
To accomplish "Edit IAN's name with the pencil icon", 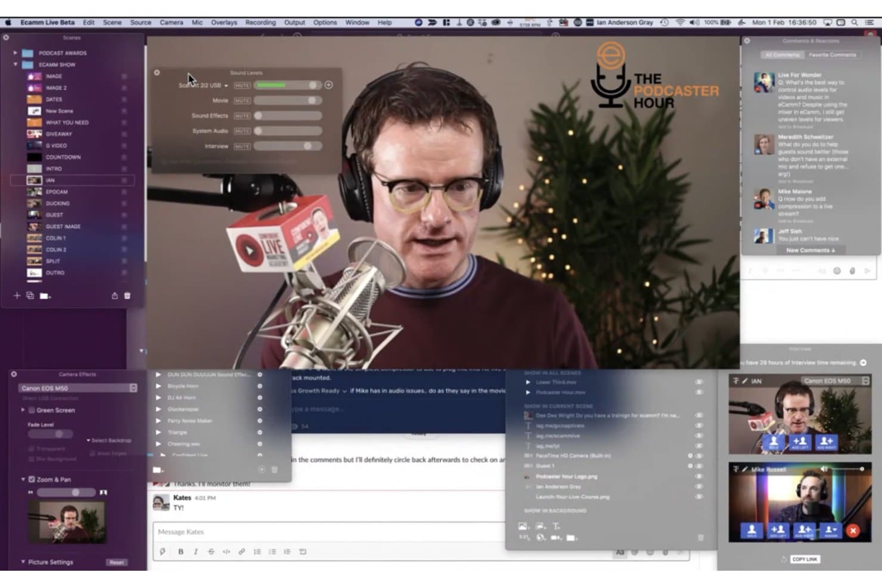I will pos(744,381).
